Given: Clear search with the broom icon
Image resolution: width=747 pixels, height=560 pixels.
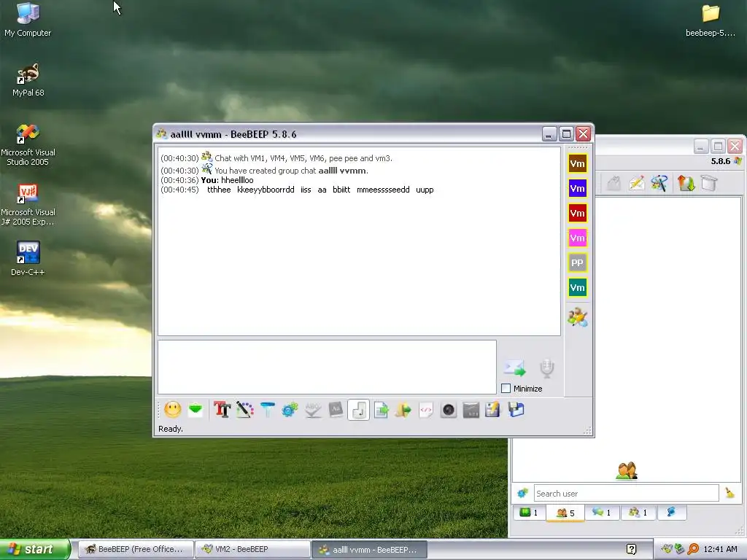Looking at the screenshot, I should (729, 494).
